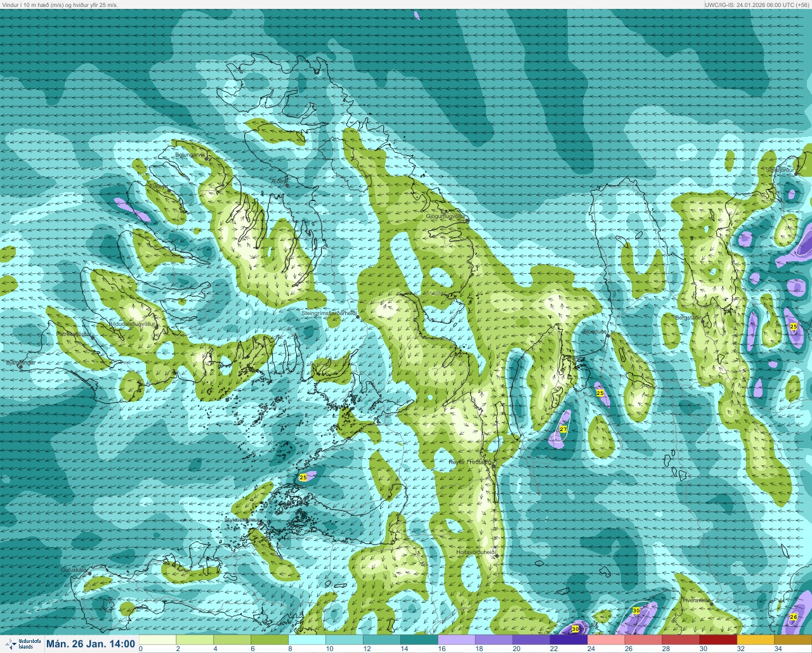Pick the 12–14 m/s teal legend swatch
Image resolution: width=812 pixels, height=653 pixels.
point(382,640)
